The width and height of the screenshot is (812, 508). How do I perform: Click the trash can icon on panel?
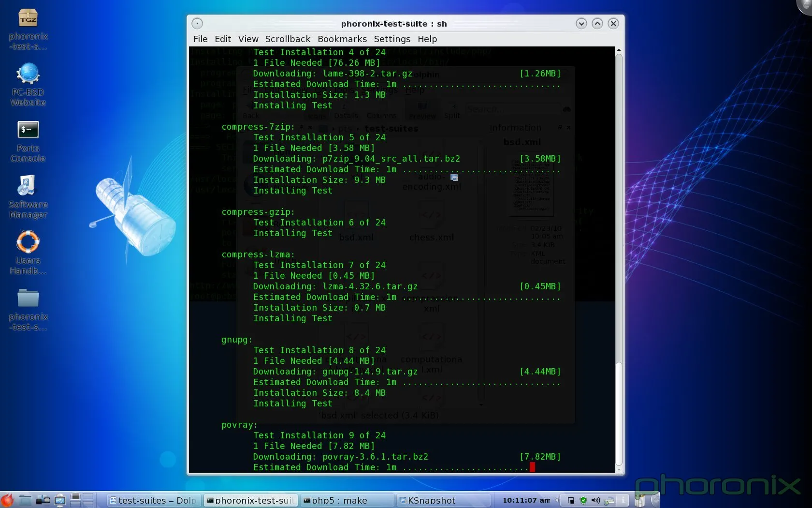[x=639, y=500]
